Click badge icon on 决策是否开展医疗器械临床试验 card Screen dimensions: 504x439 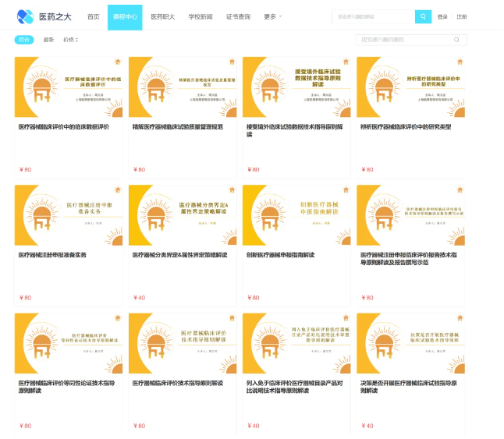click(x=460, y=318)
